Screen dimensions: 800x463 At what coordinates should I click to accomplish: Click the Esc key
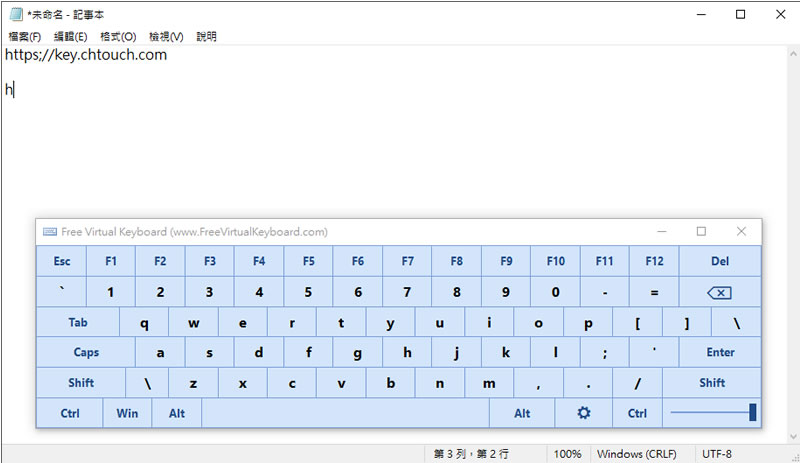[x=62, y=261]
